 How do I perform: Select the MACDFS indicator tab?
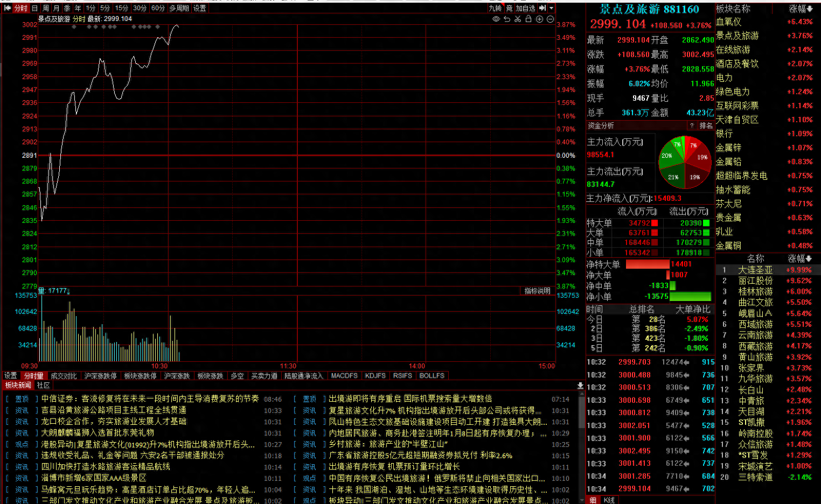click(344, 376)
